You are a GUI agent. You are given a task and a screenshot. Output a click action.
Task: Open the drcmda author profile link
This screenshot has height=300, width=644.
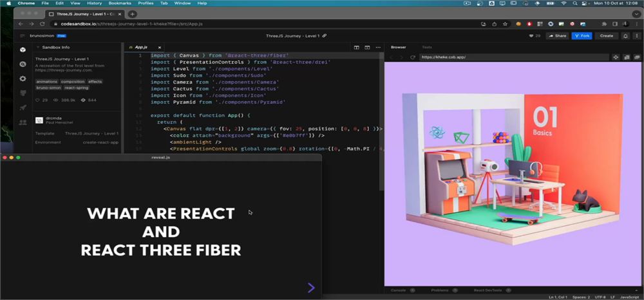point(54,118)
